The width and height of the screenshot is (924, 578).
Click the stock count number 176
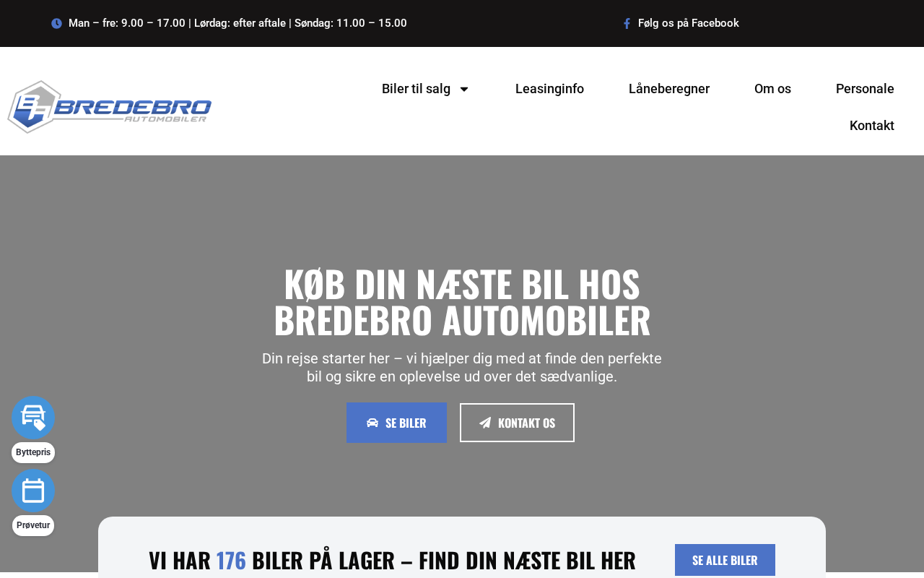coord(231,560)
